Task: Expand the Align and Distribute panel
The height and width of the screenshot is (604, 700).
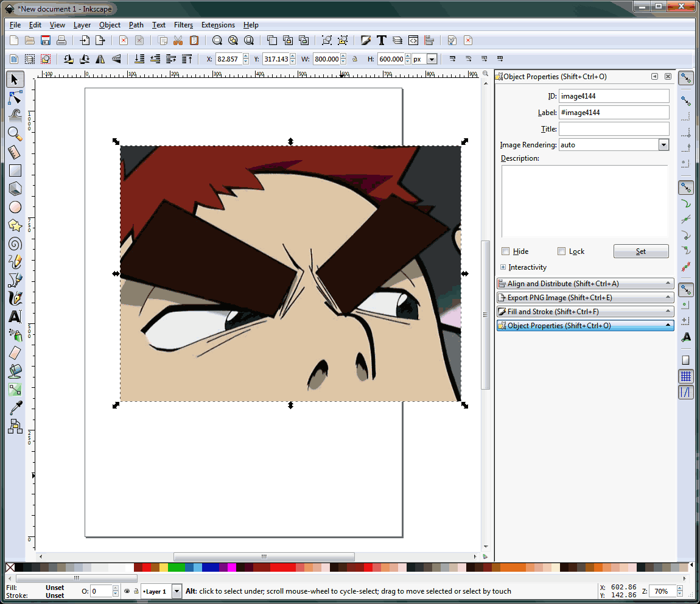Action: (585, 284)
